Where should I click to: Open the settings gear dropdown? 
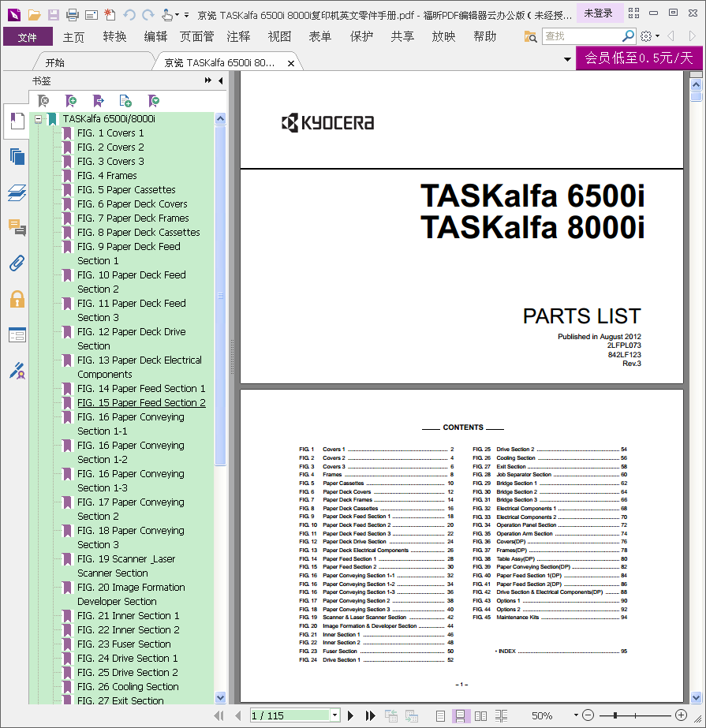tap(650, 36)
